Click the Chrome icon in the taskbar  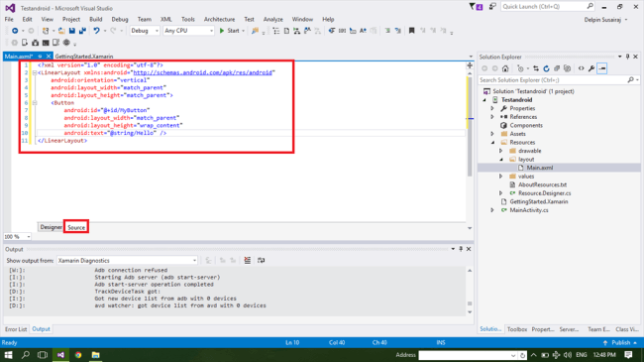78,355
